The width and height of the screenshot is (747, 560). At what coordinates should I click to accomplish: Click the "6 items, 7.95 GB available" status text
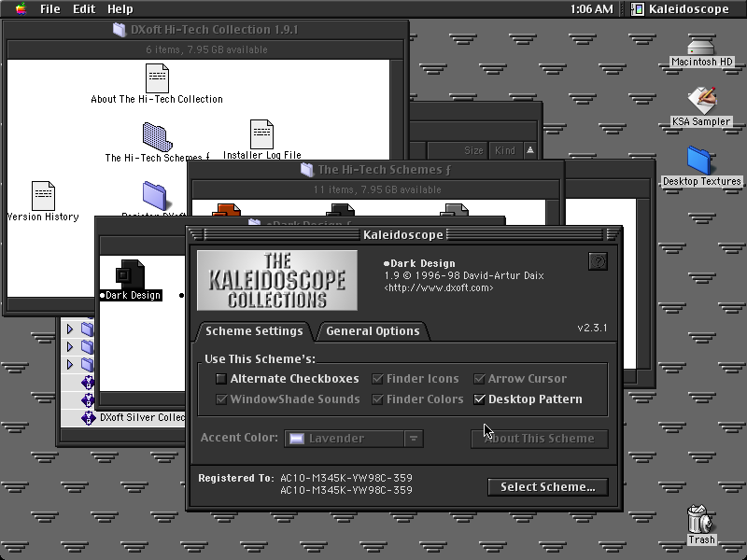(206, 49)
